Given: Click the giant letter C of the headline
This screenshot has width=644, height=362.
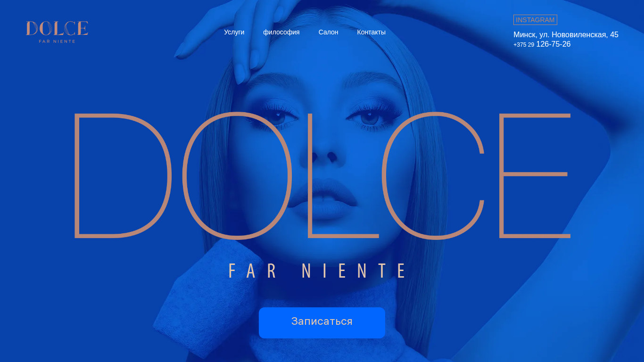Looking at the screenshot, I should pos(432,175).
